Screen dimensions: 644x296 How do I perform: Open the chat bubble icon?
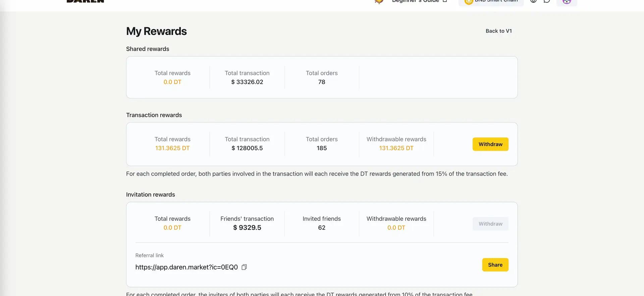click(547, 1)
